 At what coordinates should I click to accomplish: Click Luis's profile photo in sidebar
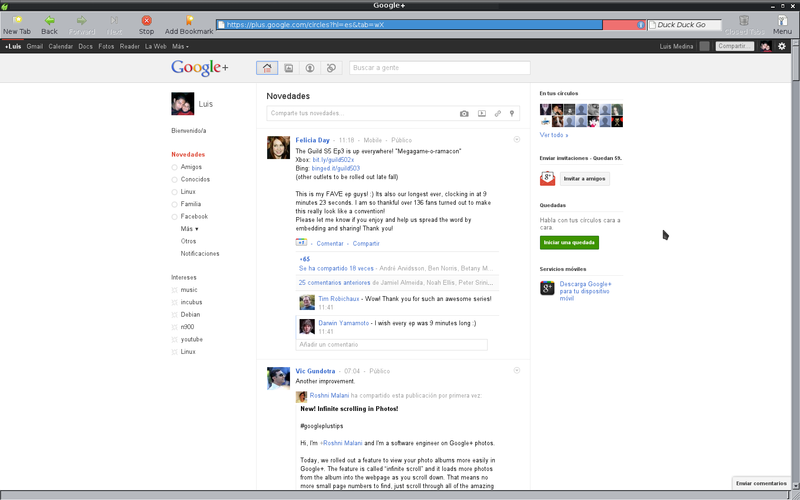pos(183,104)
